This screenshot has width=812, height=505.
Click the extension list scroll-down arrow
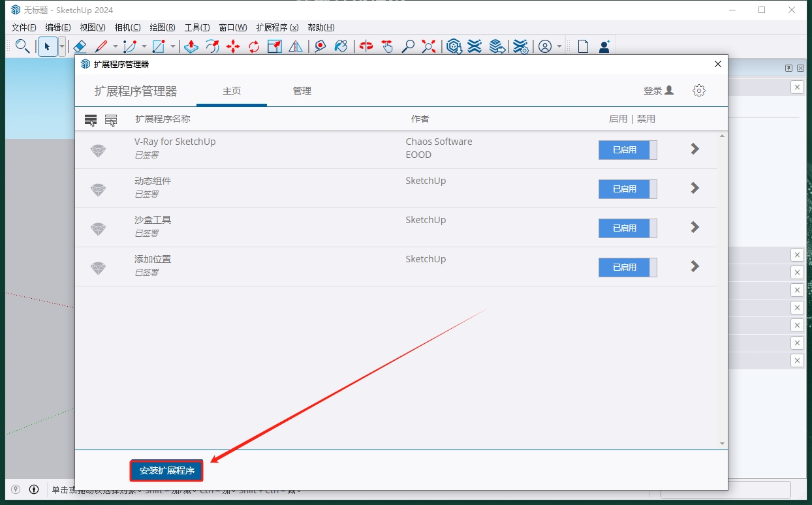pyautogui.click(x=722, y=444)
